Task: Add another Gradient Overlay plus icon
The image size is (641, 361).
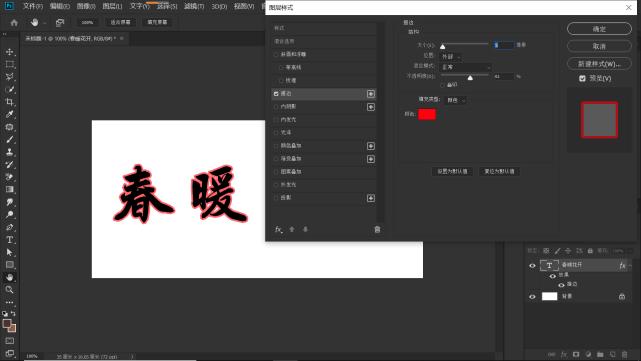Action: (371, 159)
